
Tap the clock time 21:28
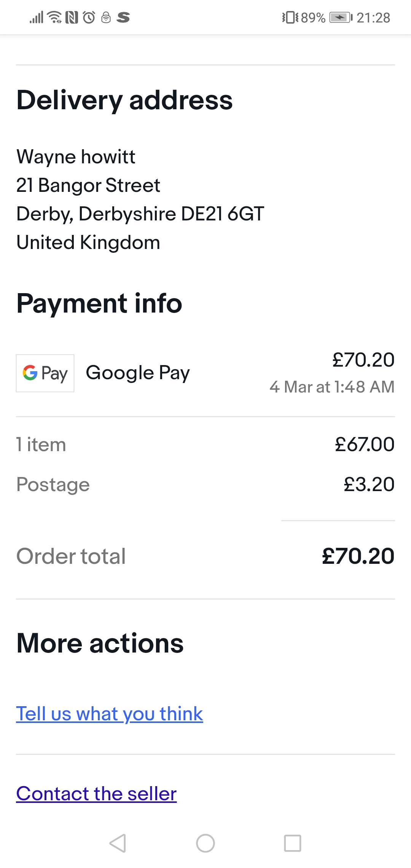[373, 18]
